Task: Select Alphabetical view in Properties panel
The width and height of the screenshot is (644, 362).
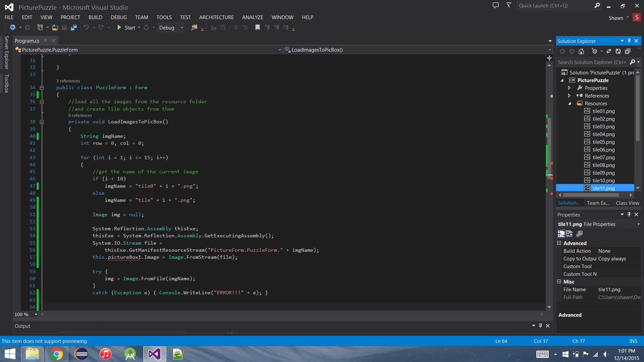Action: pyautogui.click(x=569, y=234)
